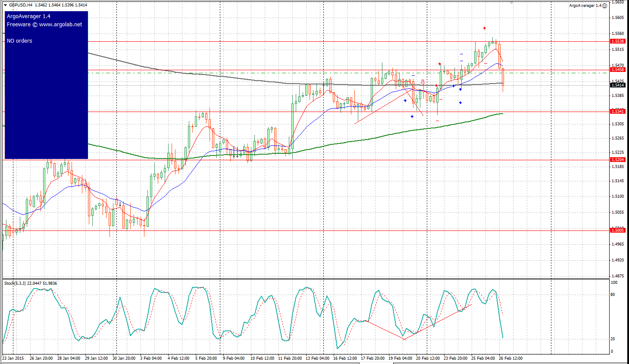This screenshot has height=364, width=629.
Task: Select the red 1.5005 price level label
Action: pyautogui.click(x=617, y=230)
